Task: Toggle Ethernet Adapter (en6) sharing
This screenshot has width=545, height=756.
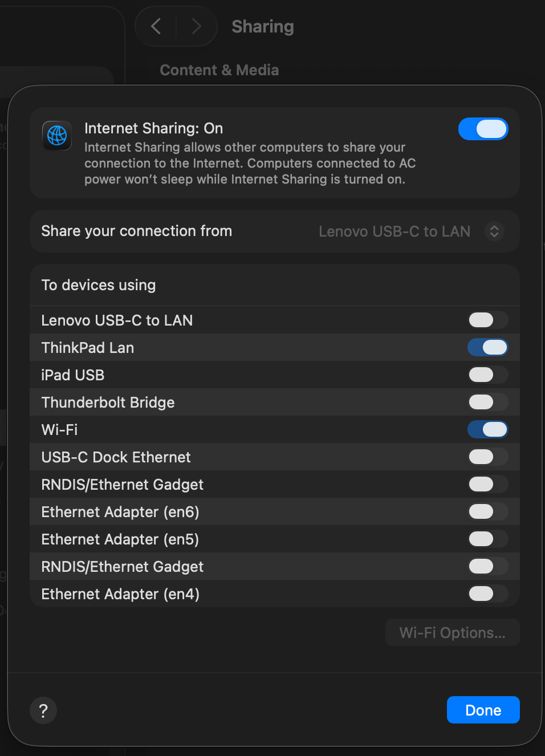Action: [487, 512]
